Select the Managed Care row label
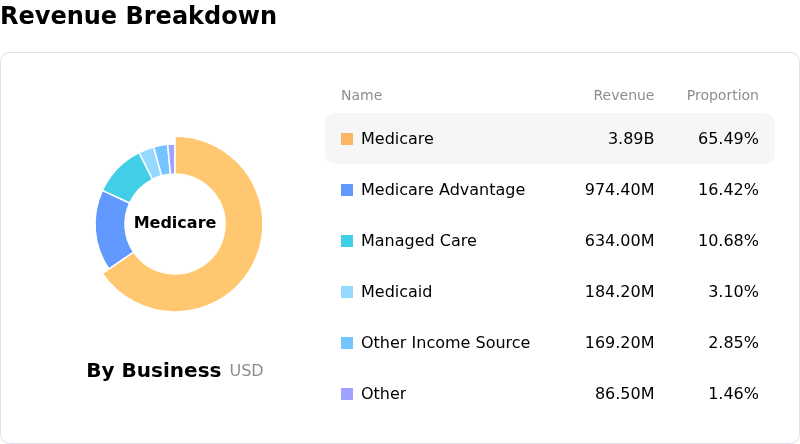The width and height of the screenshot is (800, 444). click(x=418, y=241)
